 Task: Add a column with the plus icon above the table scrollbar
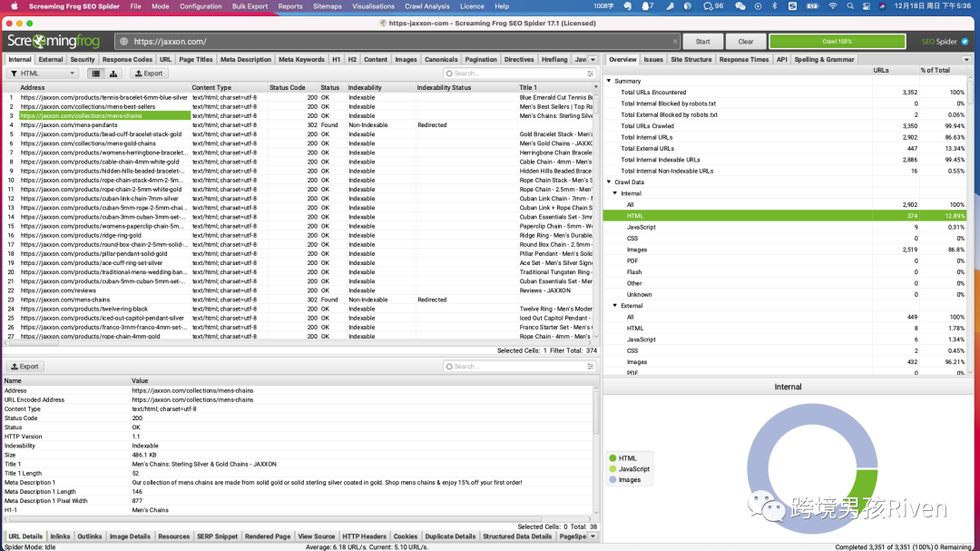coord(595,87)
